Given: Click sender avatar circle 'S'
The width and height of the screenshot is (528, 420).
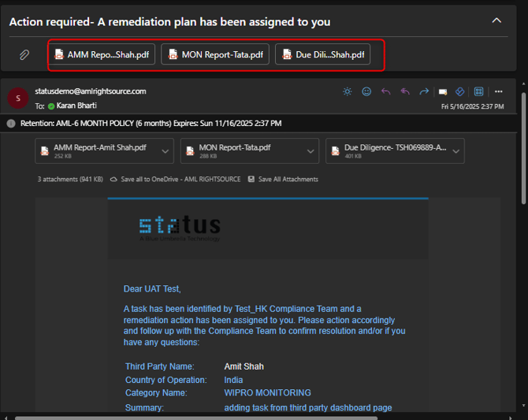Looking at the screenshot, I should (x=17, y=98).
